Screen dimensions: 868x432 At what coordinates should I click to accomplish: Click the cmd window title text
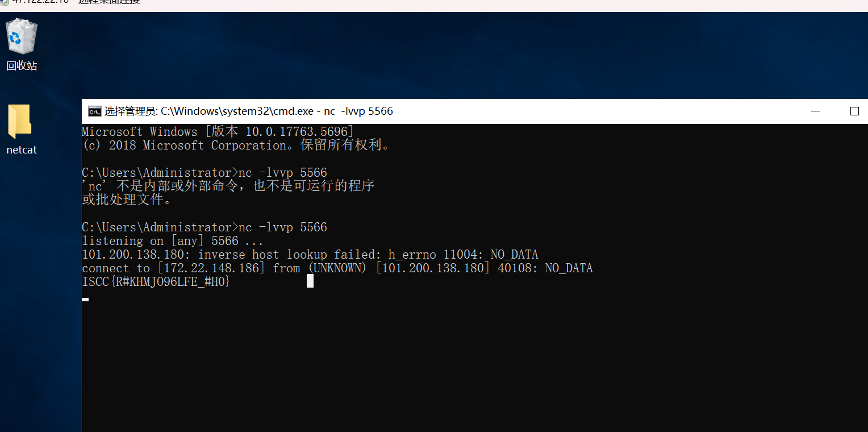249,111
